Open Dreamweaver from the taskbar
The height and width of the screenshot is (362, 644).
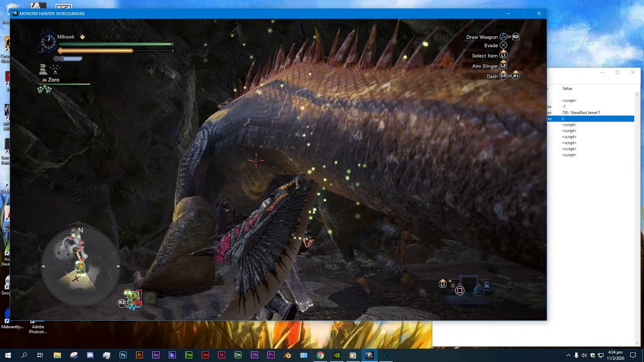pos(189,355)
